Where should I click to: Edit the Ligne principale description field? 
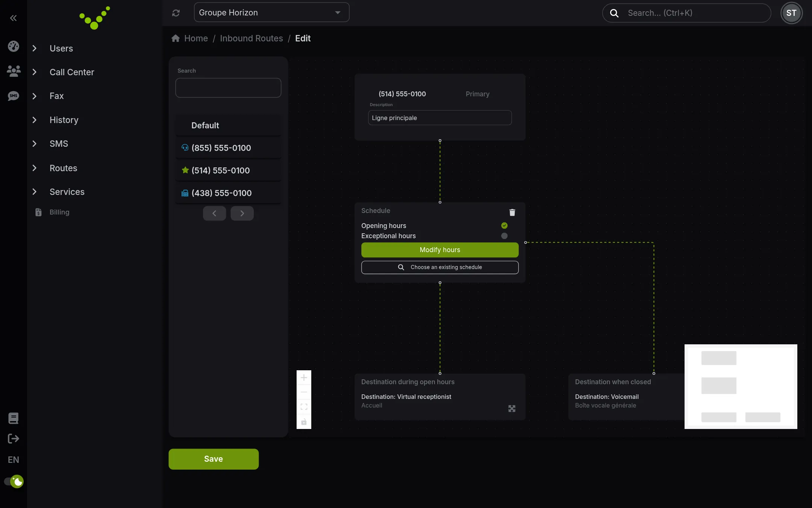pyautogui.click(x=440, y=118)
